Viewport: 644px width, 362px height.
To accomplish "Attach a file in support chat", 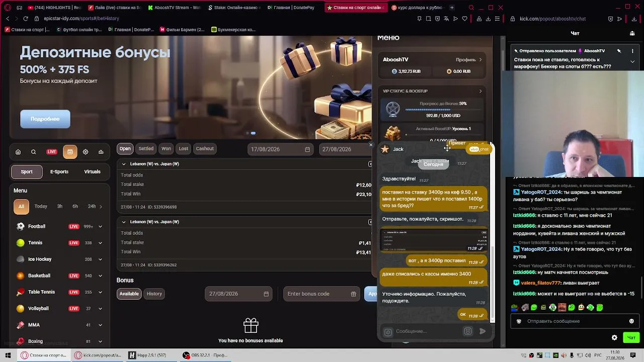I will [x=388, y=332].
